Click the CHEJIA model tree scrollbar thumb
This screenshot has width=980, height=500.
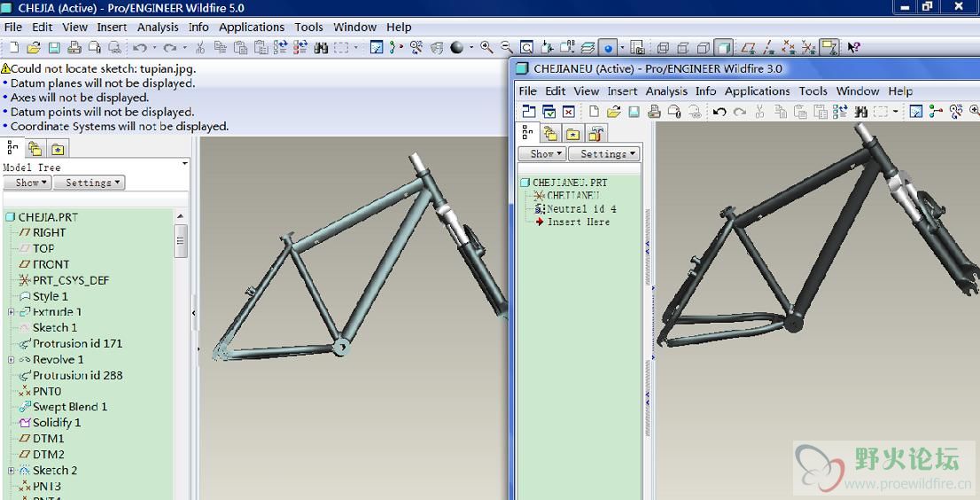pos(181,240)
